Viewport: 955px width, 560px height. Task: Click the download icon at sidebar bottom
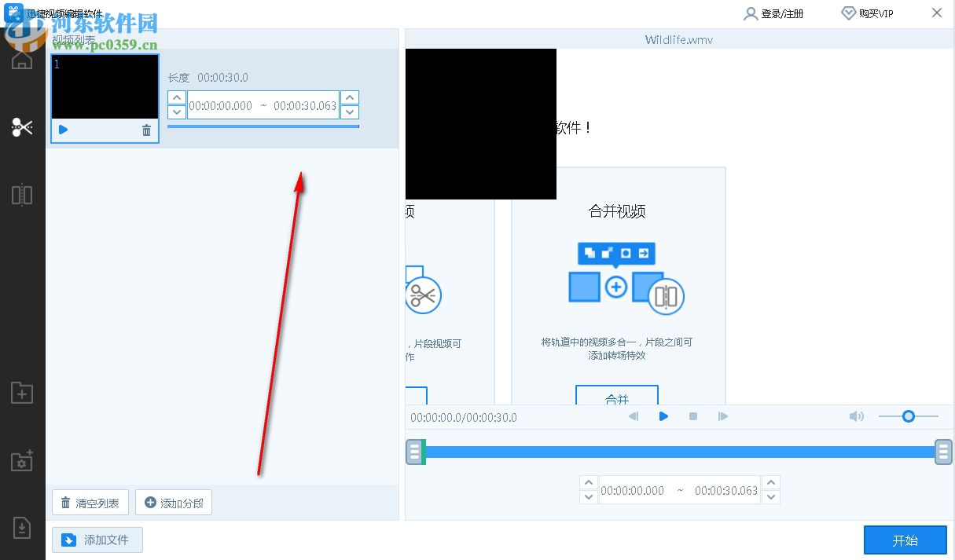pos(21,528)
